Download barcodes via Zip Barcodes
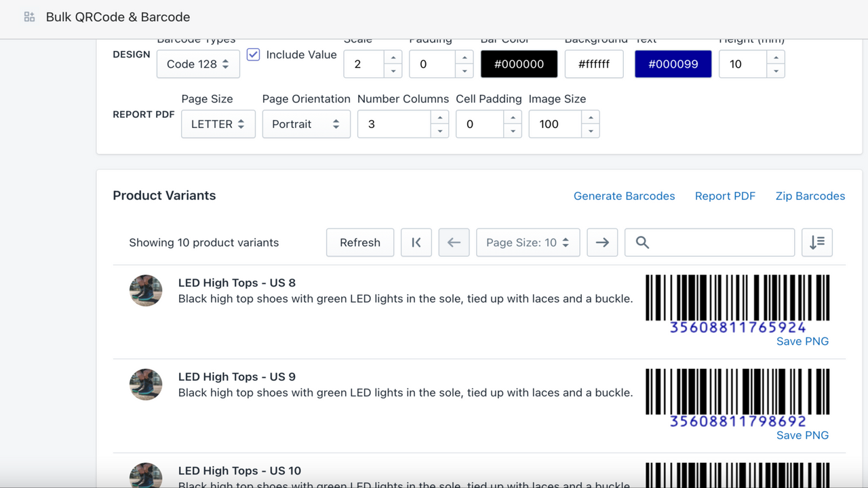Viewport: 868px width, 488px height. click(810, 196)
